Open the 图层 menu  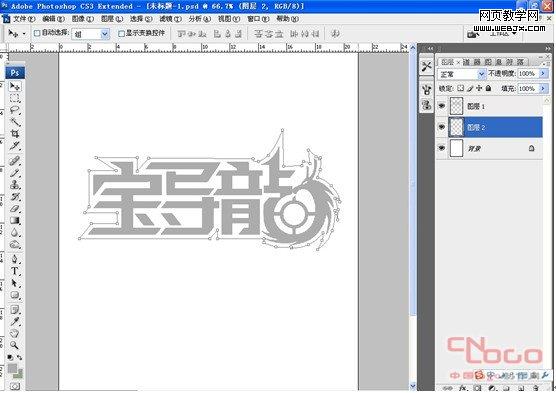pos(112,19)
